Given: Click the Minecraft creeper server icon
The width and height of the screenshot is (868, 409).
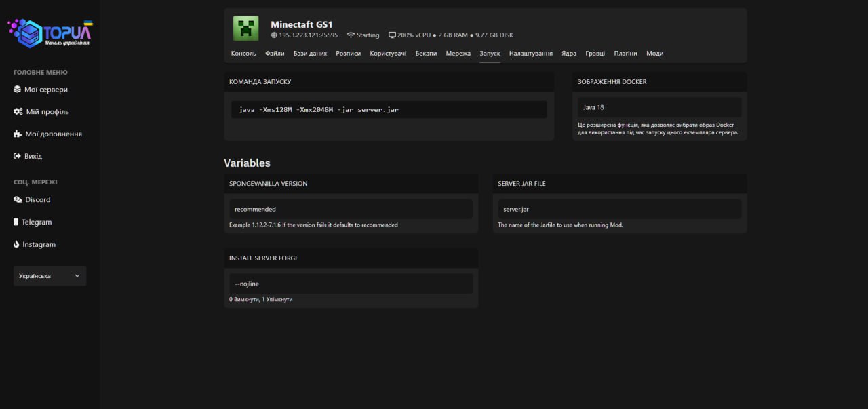Looking at the screenshot, I should click(246, 28).
